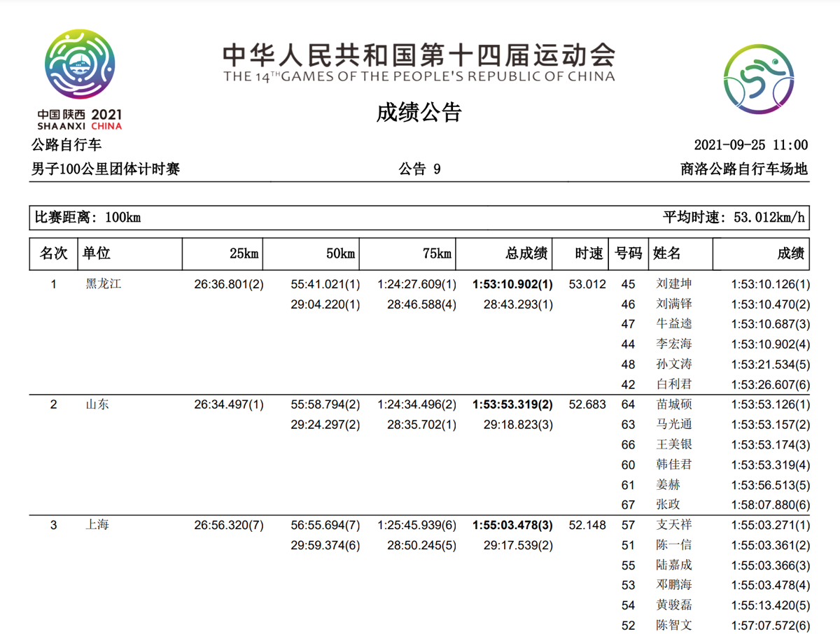Click result 1:58:07.880(6)
The height and width of the screenshot is (634, 840).
[771, 505]
